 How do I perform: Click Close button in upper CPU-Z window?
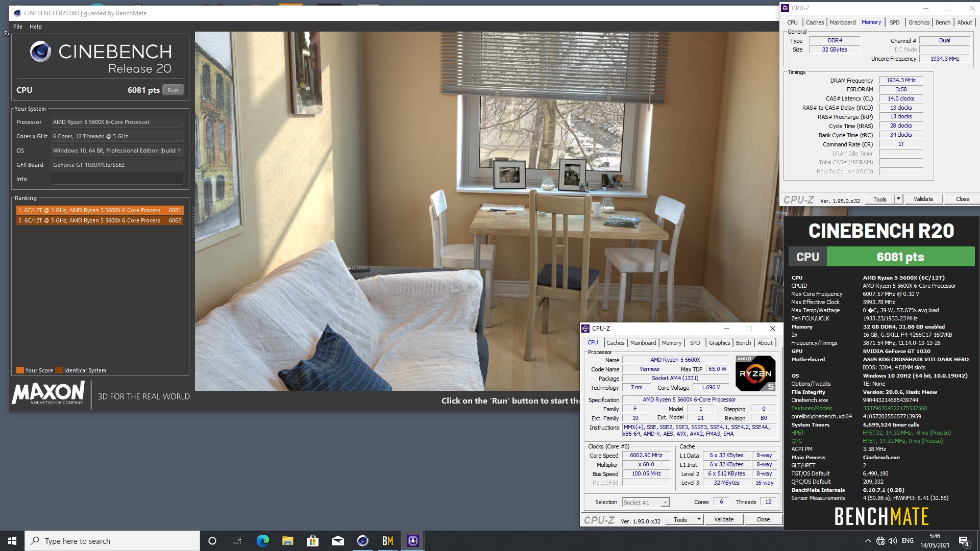[963, 199]
